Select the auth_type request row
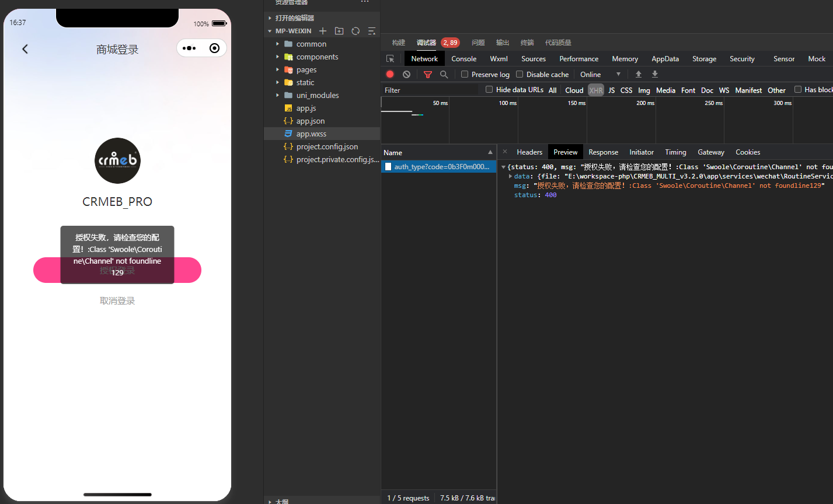The image size is (833, 504). pos(438,166)
